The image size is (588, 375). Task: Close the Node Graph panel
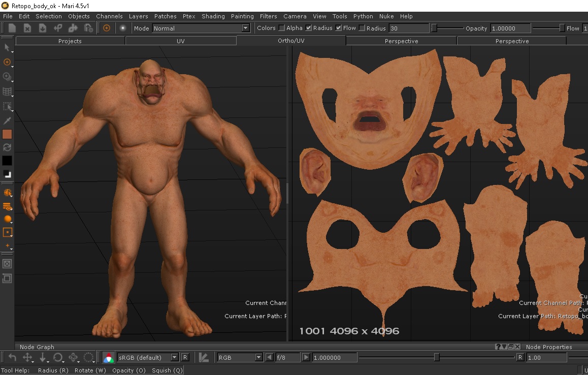517,347
